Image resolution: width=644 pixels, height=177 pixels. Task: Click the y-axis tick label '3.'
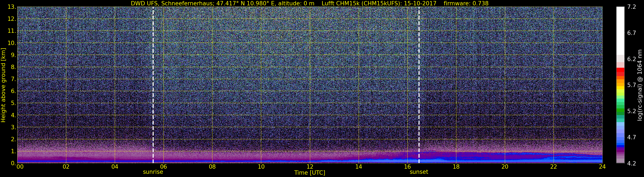pyautogui.click(x=13, y=127)
